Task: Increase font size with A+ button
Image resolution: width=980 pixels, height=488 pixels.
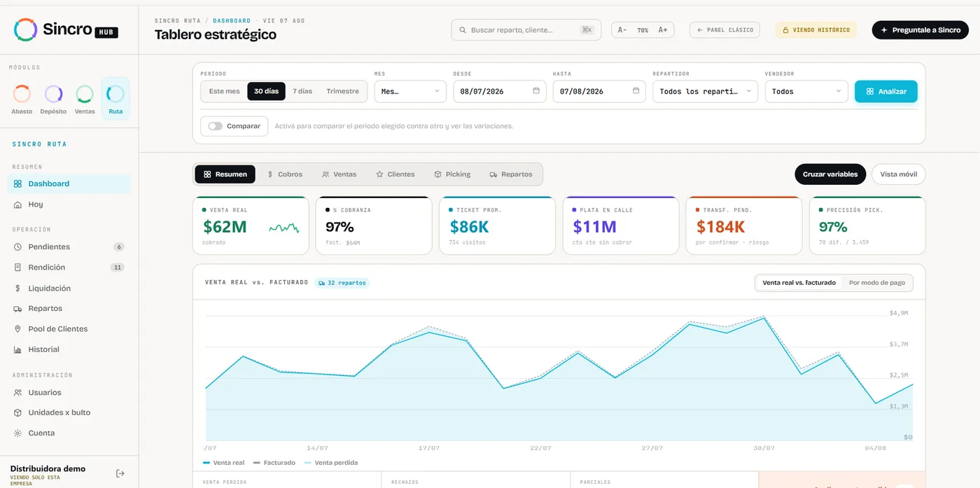Action: (663, 30)
